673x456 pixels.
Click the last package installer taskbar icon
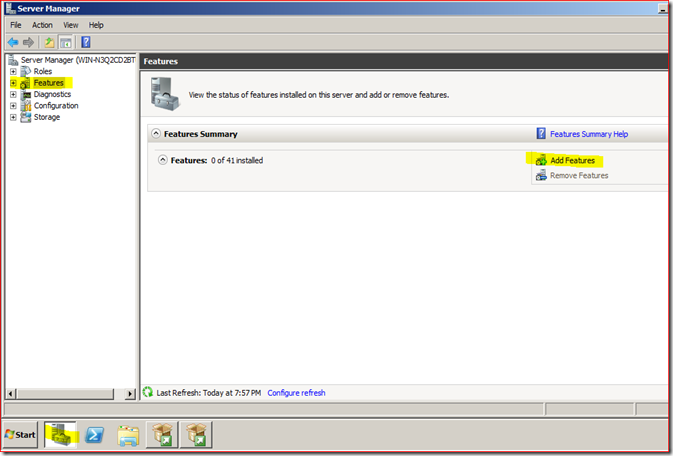(196, 435)
